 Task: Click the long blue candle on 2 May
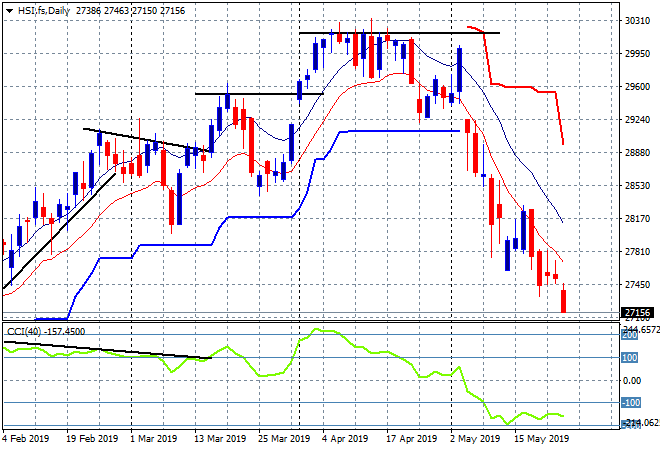coord(460,70)
